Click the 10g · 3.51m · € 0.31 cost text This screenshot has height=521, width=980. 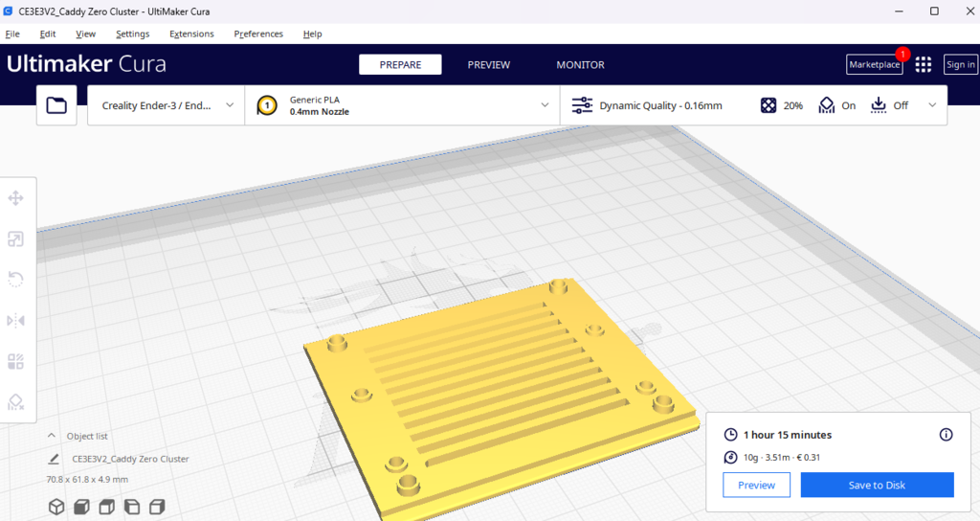[781, 457]
